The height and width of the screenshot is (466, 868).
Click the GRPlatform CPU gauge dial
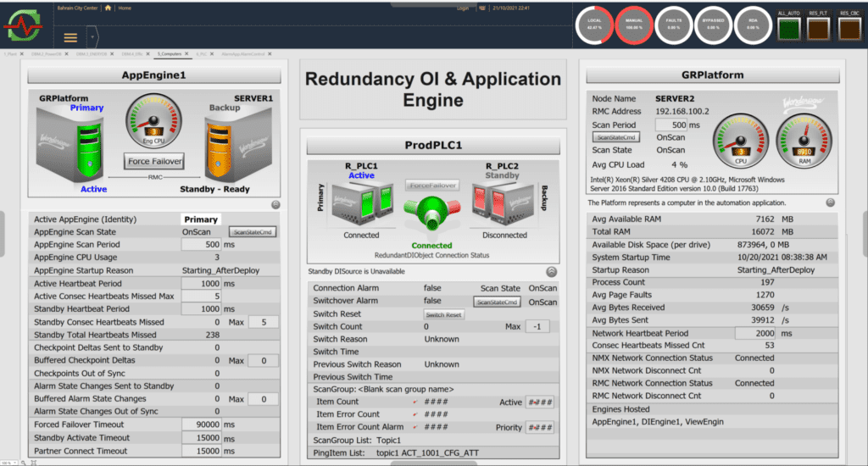[x=741, y=141]
